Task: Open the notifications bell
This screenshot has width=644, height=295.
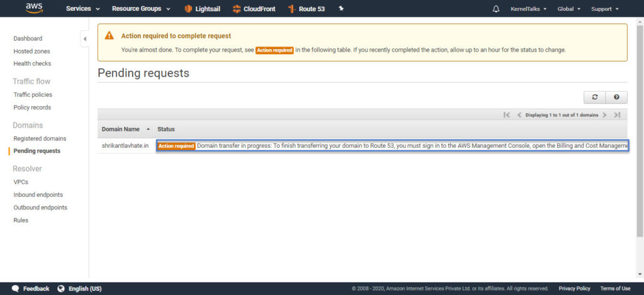Action: [496, 9]
